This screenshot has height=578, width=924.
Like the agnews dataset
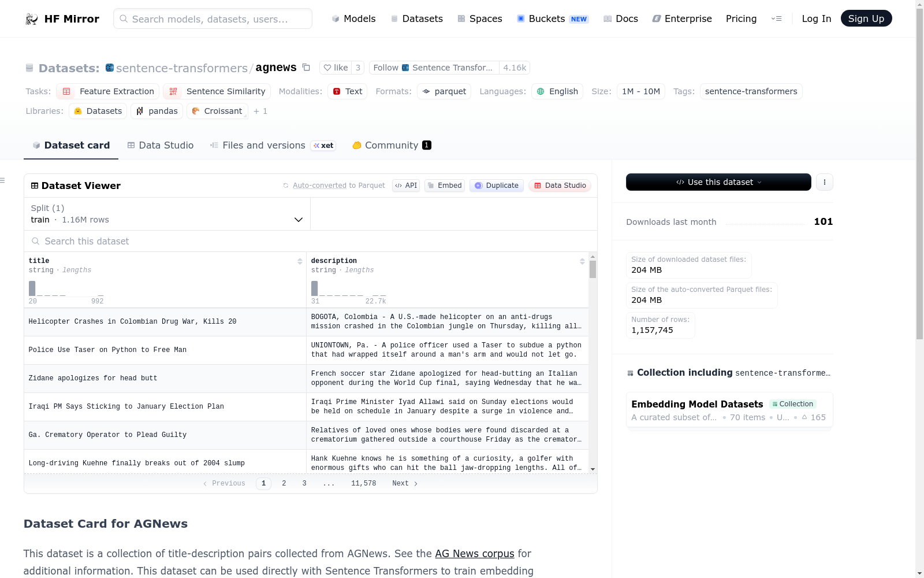pyautogui.click(x=336, y=68)
